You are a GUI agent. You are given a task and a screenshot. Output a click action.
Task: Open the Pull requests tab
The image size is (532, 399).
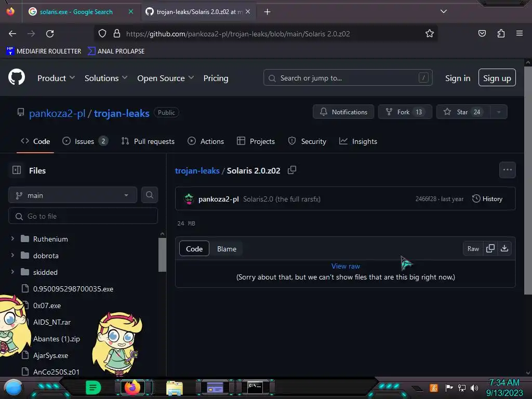tap(148, 141)
